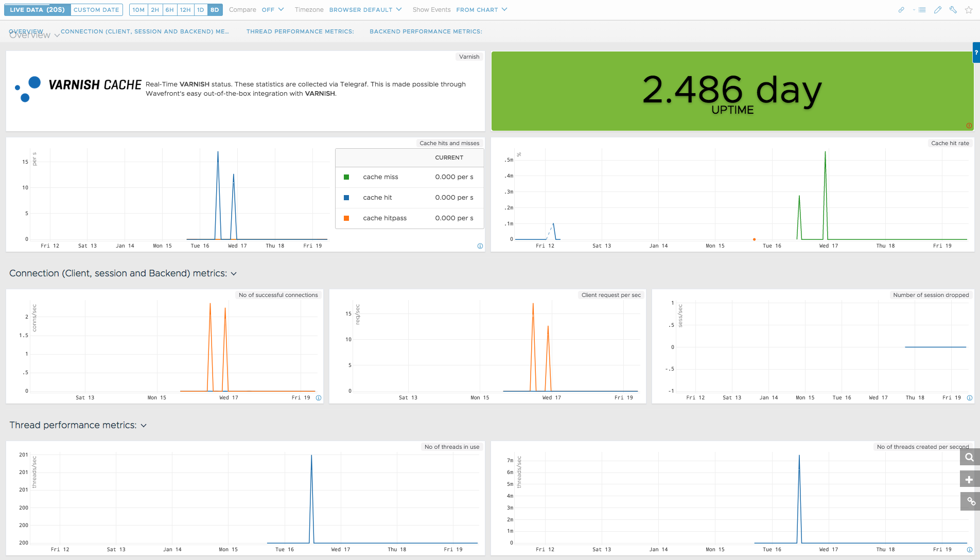The image size is (980, 560).
Task: Click the green cache miss legend swatch
Action: (x=346, y=177)
